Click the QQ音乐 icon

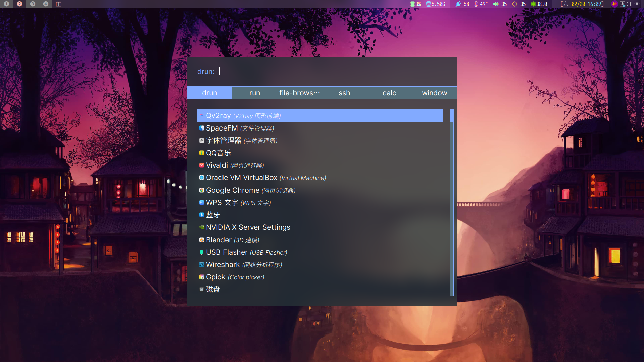202,153
